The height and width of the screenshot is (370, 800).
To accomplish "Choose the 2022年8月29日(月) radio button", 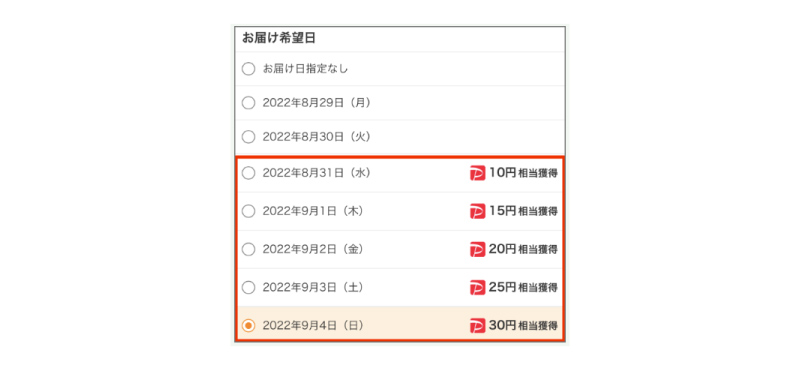I will click(248, 103).
